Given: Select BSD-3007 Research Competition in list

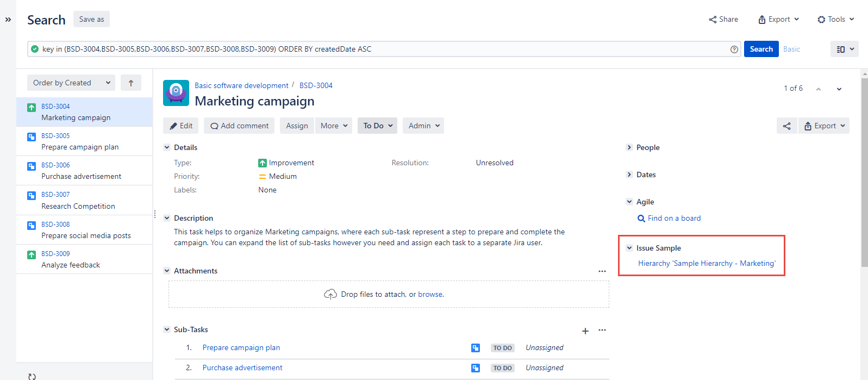Looking at the screenshot, I should click(x=78, y=201).
